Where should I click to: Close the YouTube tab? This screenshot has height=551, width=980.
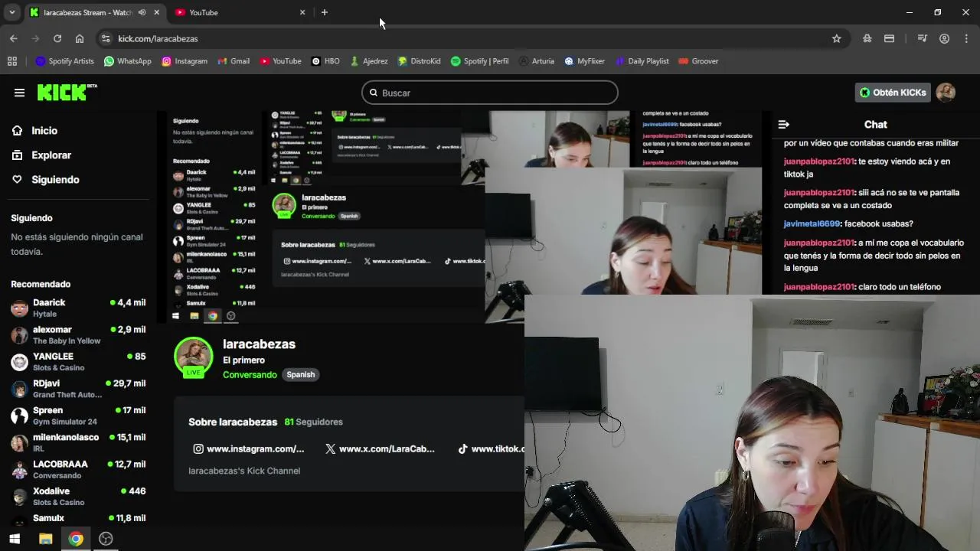(302, 12)
